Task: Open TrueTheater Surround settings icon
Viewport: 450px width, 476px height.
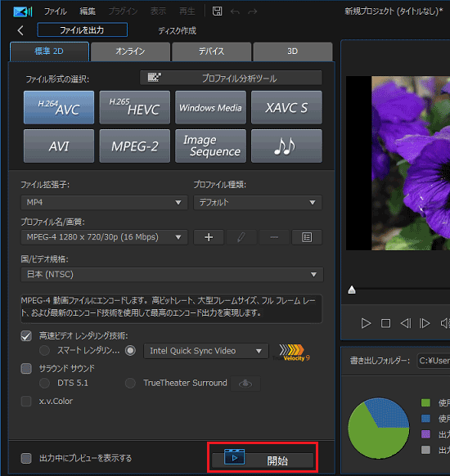Action: tap(245, 384)
